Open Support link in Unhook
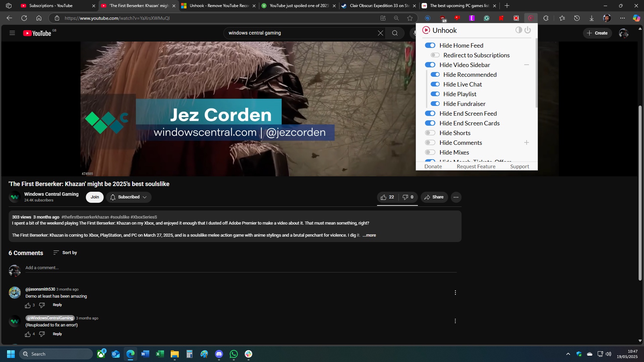Viewport: 644px width, 362px height. 520,166
